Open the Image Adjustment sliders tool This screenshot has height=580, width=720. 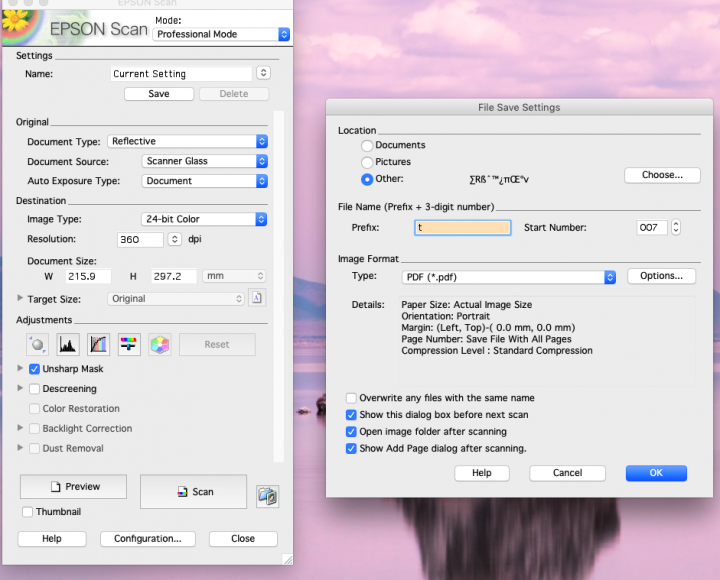coord(129,344)
